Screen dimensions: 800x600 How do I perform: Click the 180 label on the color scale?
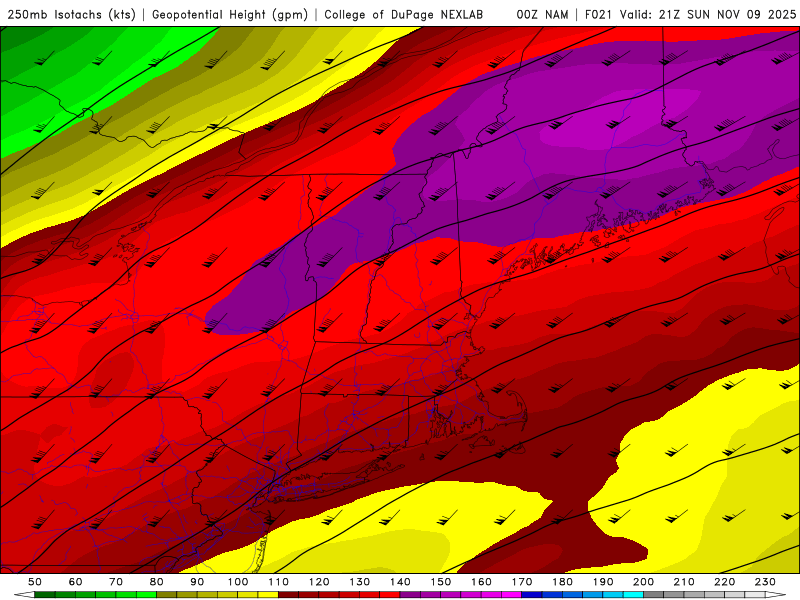tap(562, 582)
